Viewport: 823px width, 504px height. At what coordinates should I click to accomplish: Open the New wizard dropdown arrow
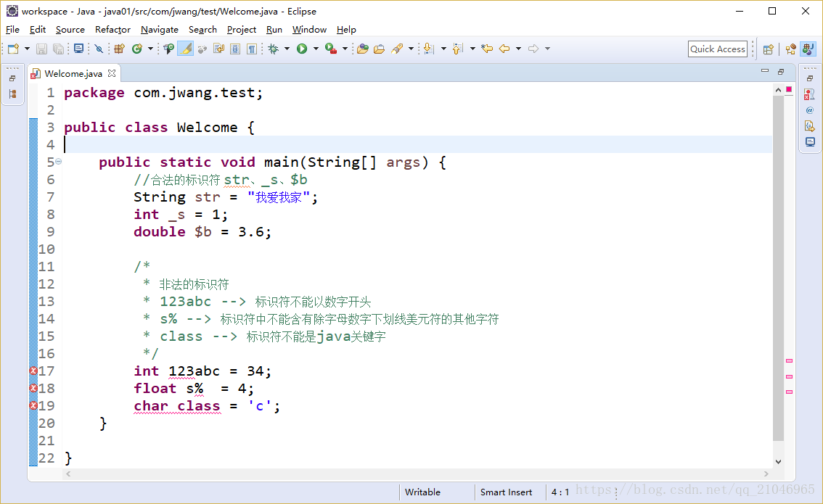(x=28, y=49)
